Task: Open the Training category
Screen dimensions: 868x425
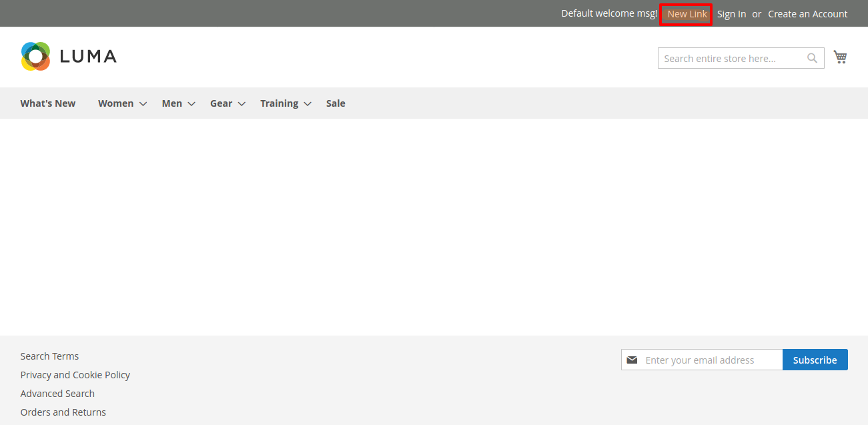Action: click(x=279, y=103)
